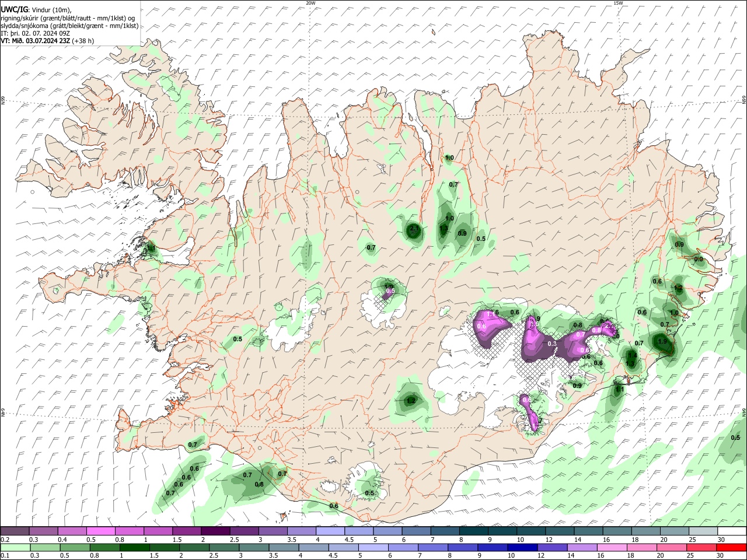Image resolution: width=747 pixels, height=560 pixels.
Task: Click the white '0.3' value on the purple snow area
Action: pos(552,344)
